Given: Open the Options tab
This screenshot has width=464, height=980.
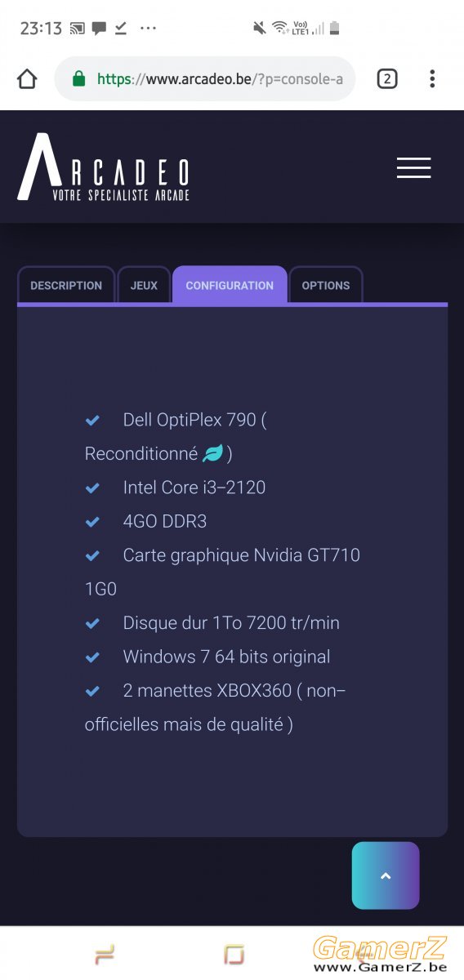Looking at the screenshot, I should (326, 285).
